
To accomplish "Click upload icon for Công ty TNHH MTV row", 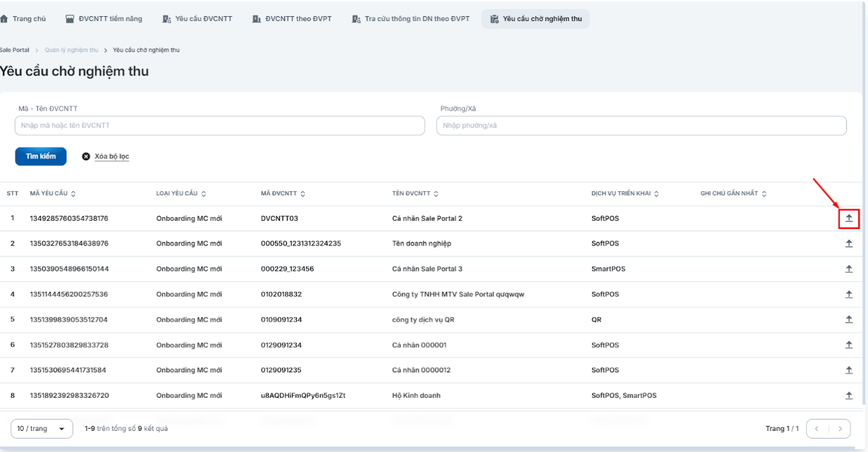I will (849, 294).
